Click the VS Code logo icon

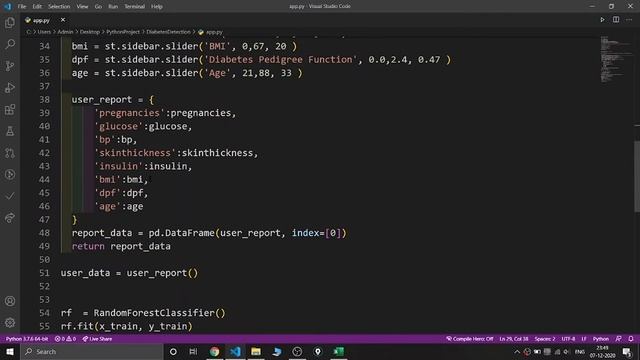tap(7, 6)
